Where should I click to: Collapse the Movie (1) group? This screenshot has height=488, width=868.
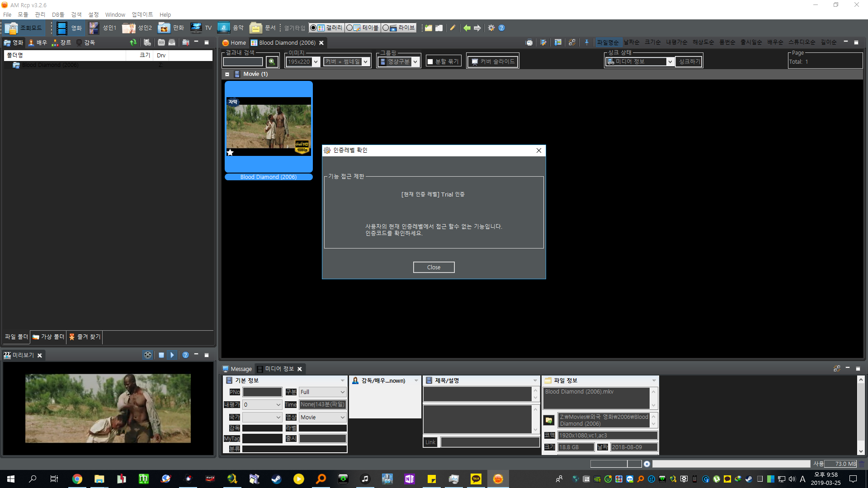pos(227,74)
